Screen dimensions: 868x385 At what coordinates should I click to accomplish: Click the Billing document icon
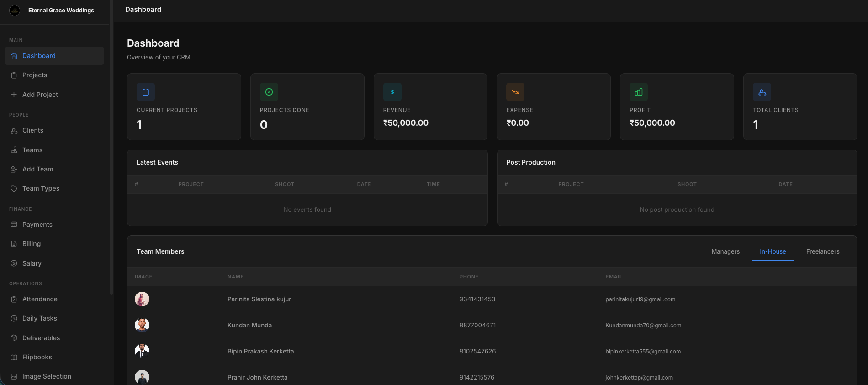pos(14,244)
